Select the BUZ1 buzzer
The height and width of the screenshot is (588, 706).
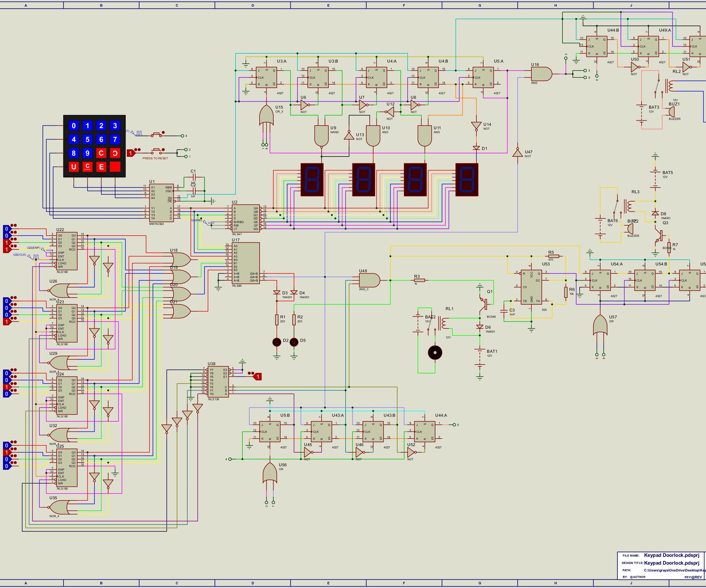point(671,112)
